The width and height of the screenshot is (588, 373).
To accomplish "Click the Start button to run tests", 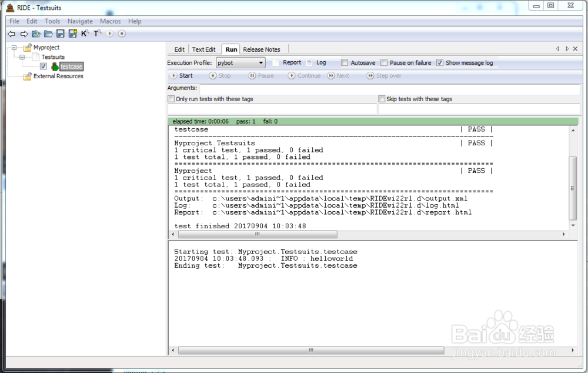I will click(182, 76).
